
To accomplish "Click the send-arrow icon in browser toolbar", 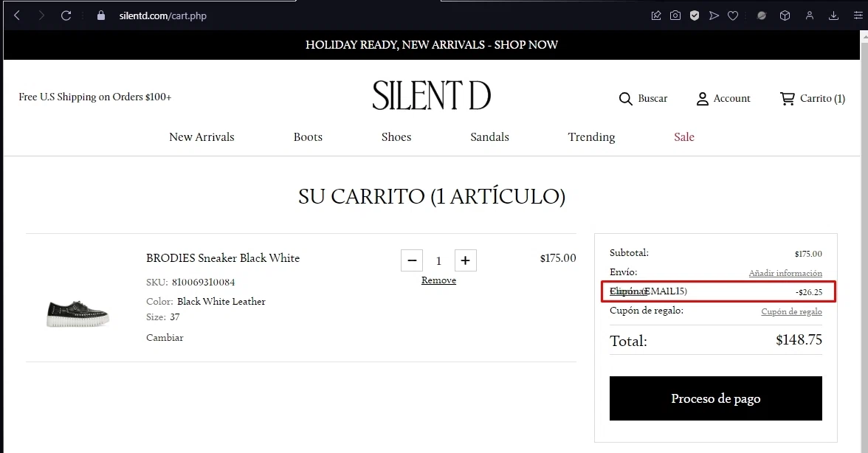I will [x=714, y=15].
